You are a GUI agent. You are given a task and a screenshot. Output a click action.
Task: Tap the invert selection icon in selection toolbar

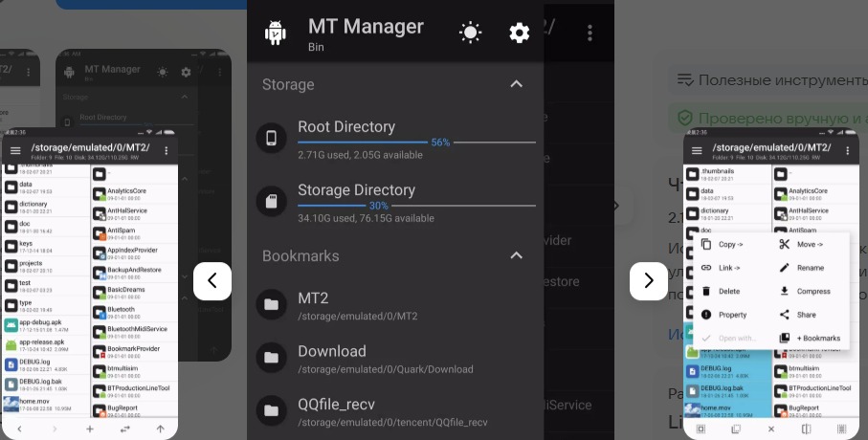tap(736, 429)
